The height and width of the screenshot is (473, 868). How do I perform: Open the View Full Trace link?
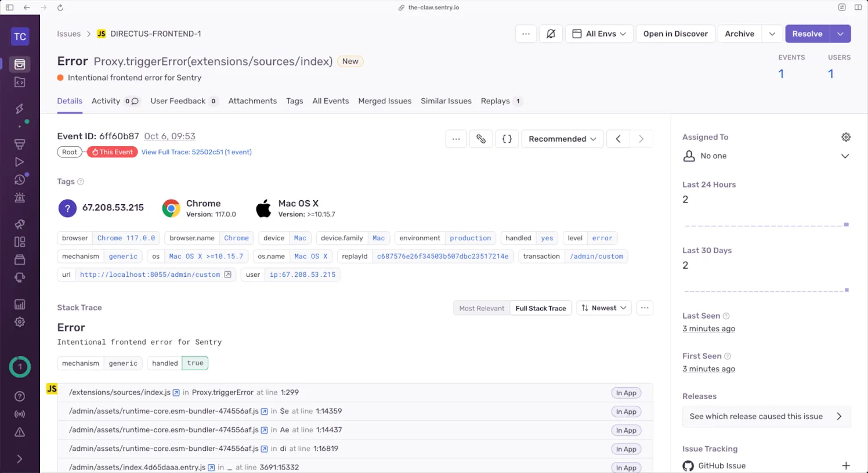(197, 151)
